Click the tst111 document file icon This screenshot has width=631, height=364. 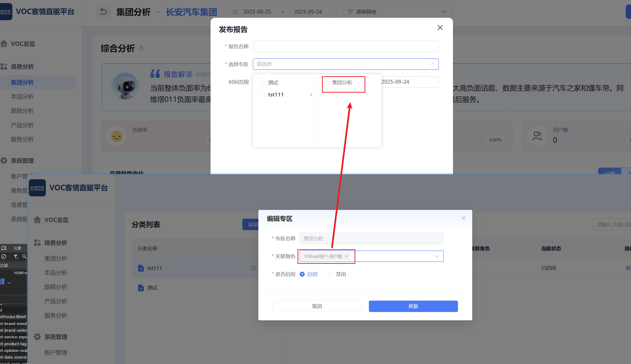[x=141, y=268]
